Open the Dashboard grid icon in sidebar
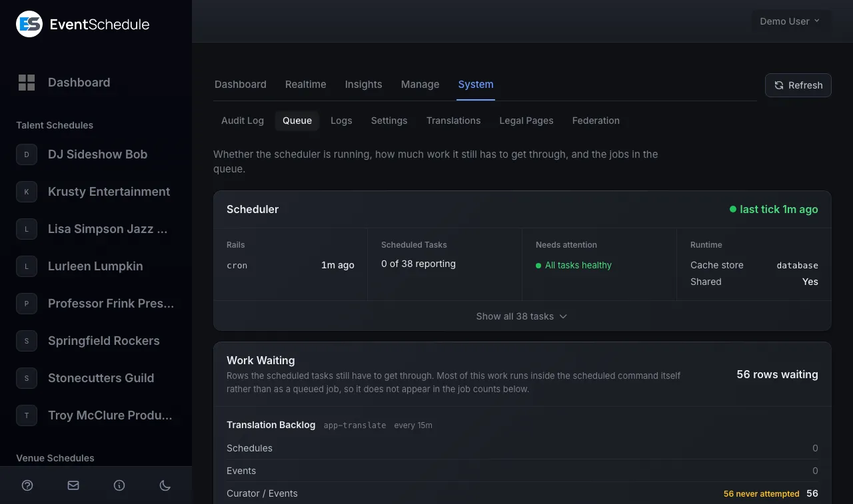Screen dimensions: 853x504 27,83
